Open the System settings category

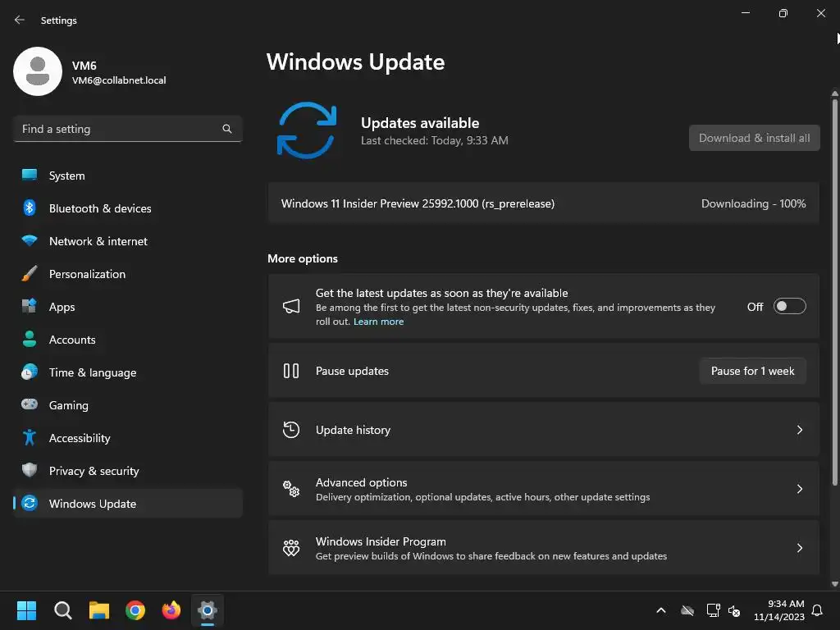point(128,176)
